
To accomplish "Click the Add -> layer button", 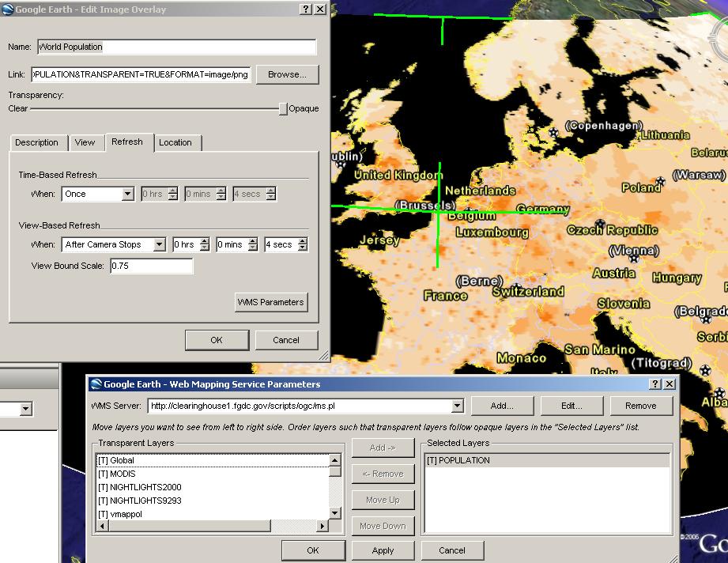I will (383, 448).
